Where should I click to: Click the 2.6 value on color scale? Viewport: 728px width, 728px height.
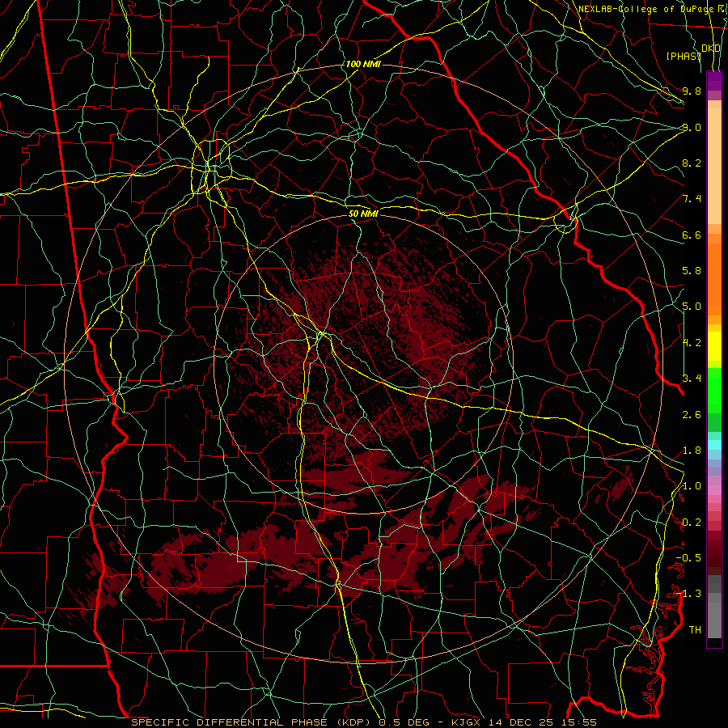pyautogui.click(x=692, y=415)
